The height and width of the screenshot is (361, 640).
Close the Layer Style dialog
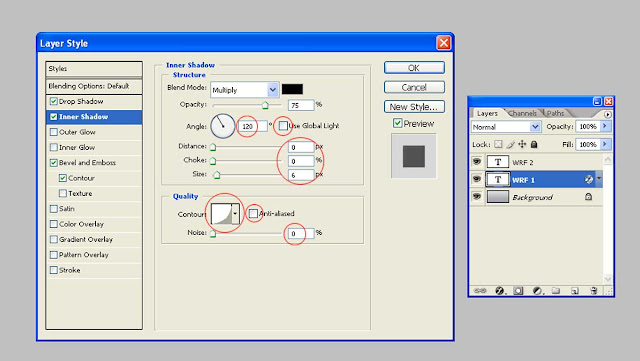[x=444, y=43]
